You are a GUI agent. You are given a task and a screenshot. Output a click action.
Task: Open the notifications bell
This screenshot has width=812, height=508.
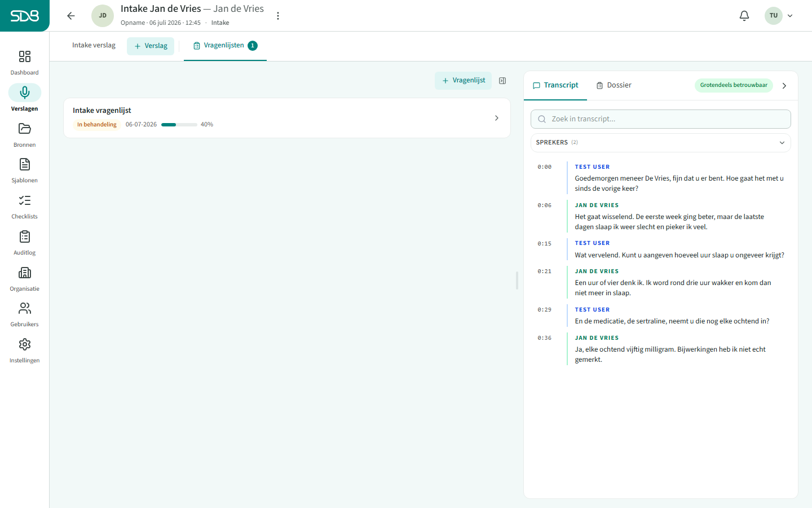744,16
